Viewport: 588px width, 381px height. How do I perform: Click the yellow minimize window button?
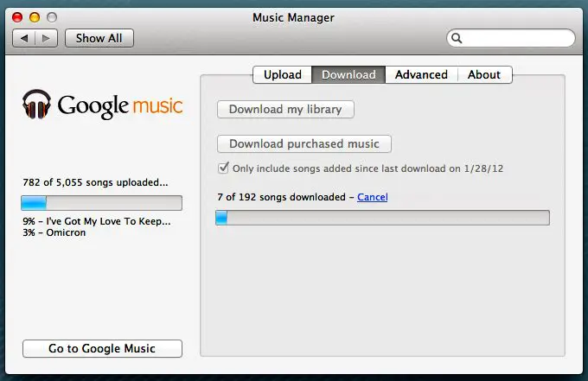point(35,17)
